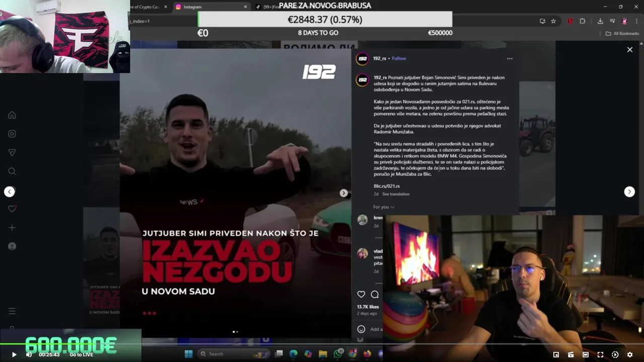Viewport: 644px width, 362px height.
Task: Open Firefox from taskbar
Action: click(x=367, y=354)
